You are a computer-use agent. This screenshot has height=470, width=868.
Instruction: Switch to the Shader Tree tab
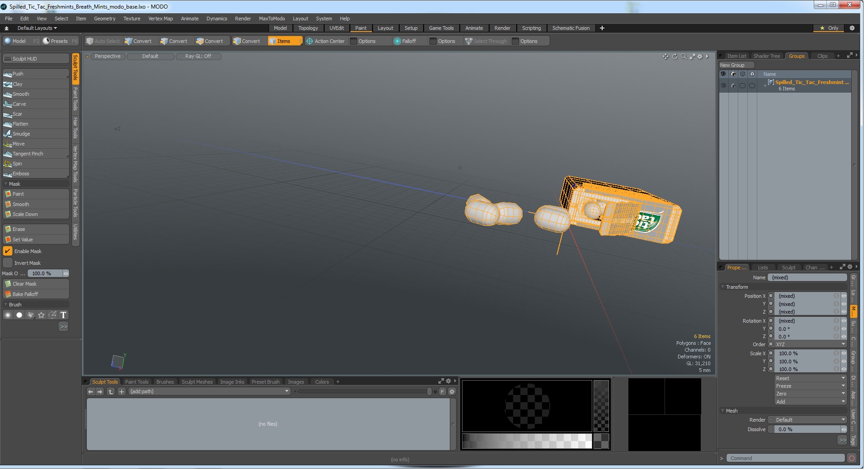pyautogui.click(x=766, y=56)
